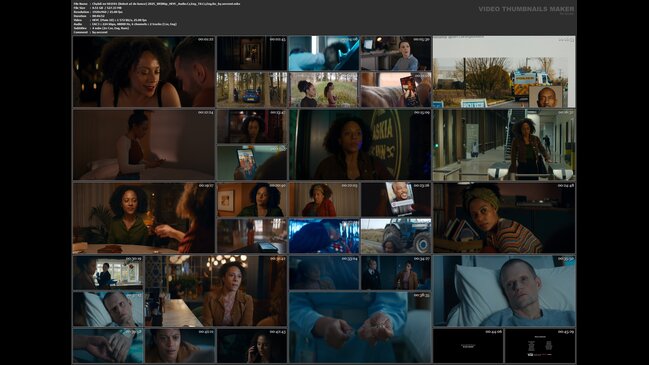This screenshot has height=365, width=649.
Task: Open the ambulance on road thumbnail
Action: pyautogui.click(x=504, y=72)
